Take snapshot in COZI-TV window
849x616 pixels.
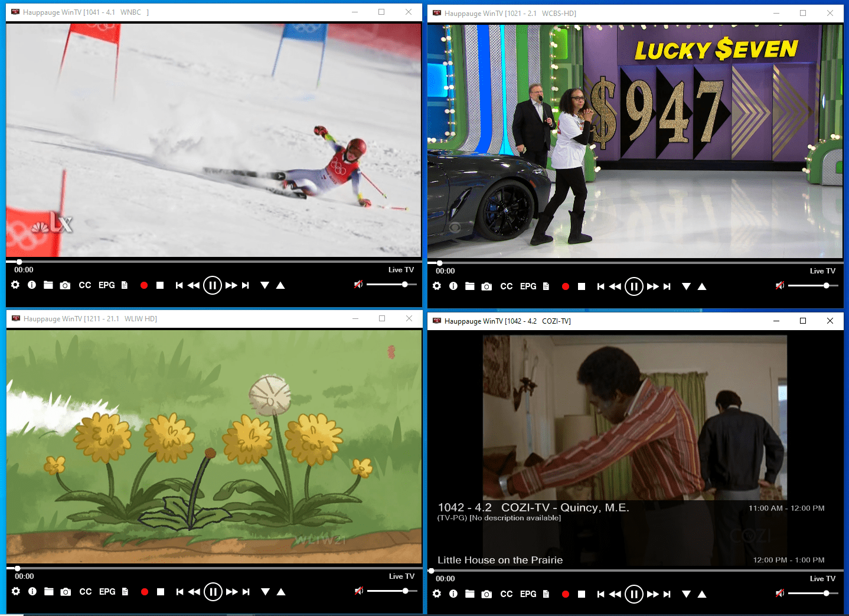(x=486, y=594)
